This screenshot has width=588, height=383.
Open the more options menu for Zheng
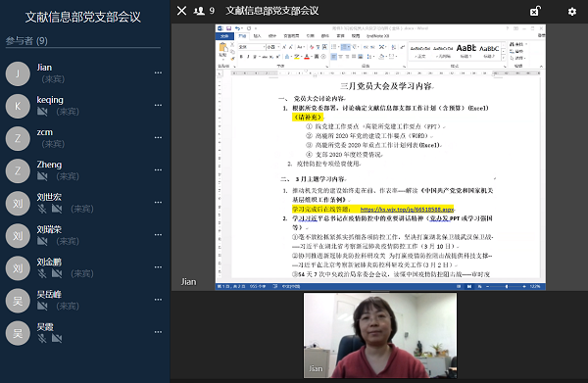point(158,169)
